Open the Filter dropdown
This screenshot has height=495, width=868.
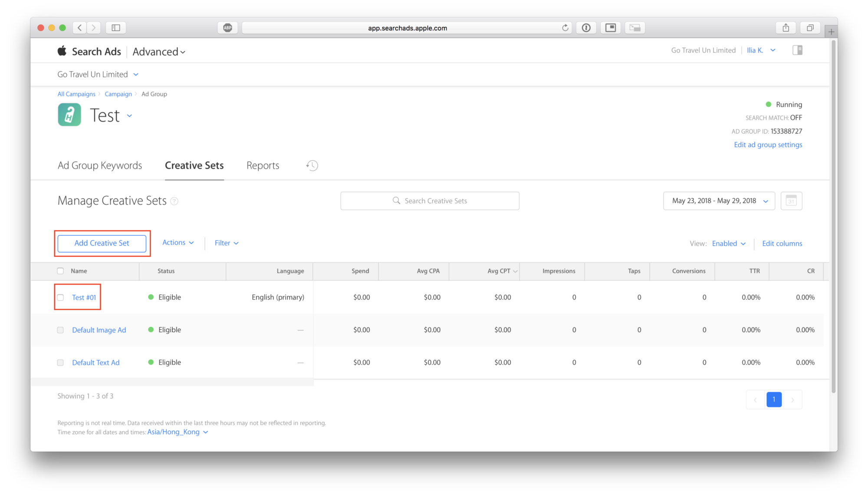coord(227,243)
